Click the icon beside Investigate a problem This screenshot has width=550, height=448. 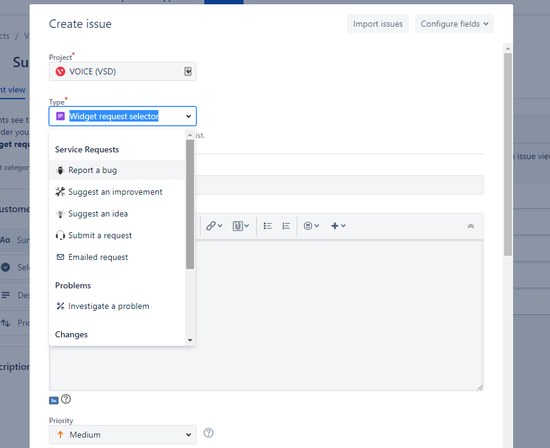pyautogui.click(x=60, y=306)
